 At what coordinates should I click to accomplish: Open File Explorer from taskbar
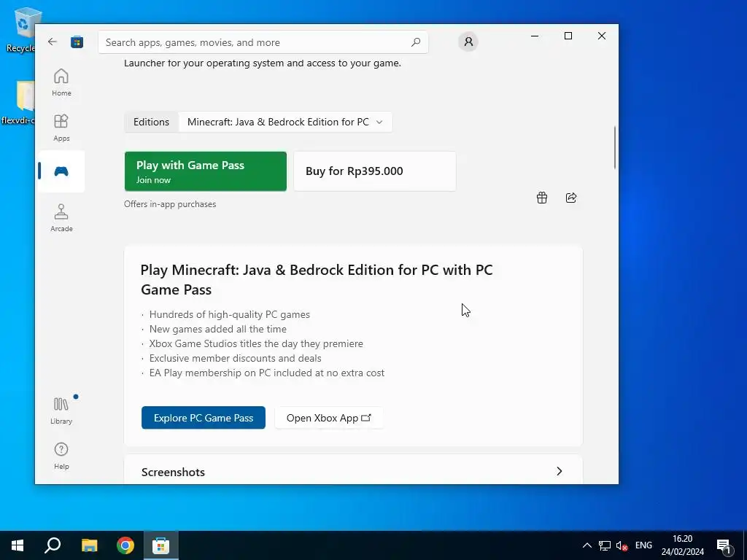89,545
